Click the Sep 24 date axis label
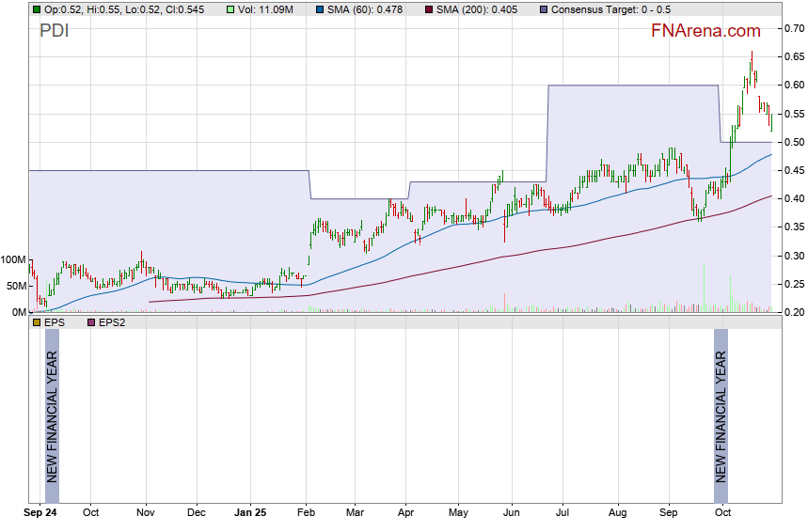The image size is (808, 532). pos(40,514)
